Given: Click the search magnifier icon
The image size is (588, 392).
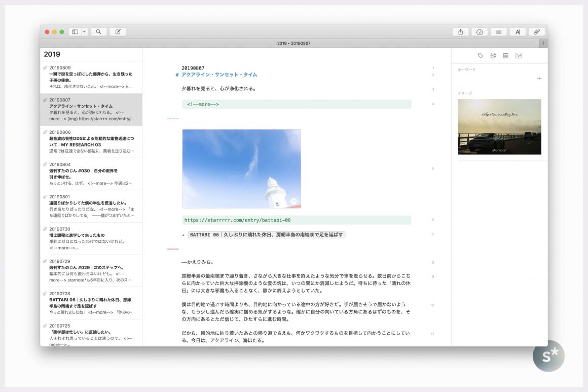Looking at the screenshot, I should tap(98, 32).
